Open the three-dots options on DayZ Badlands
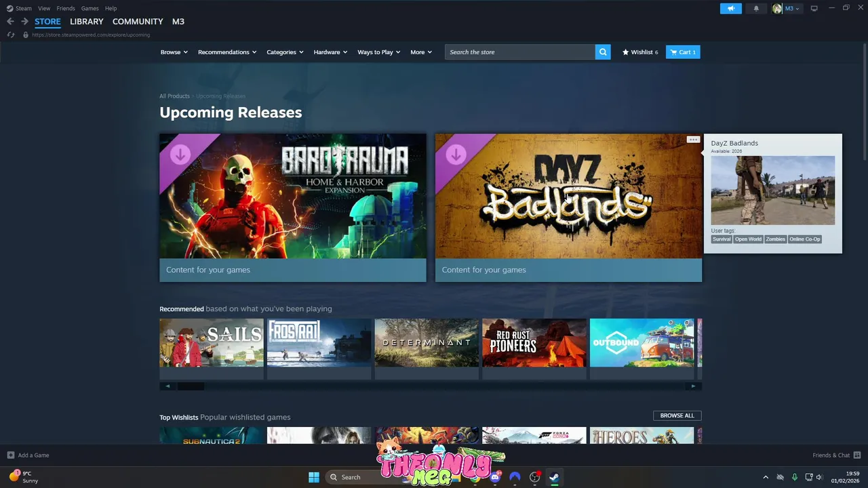Screen dimensions: 868x488 (x=692, y=140)
